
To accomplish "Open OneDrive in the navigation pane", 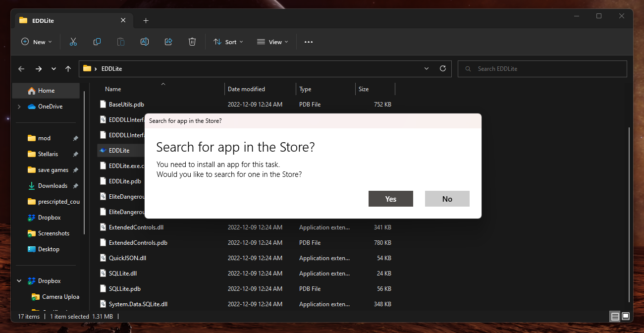I will [x=46, y=107].
